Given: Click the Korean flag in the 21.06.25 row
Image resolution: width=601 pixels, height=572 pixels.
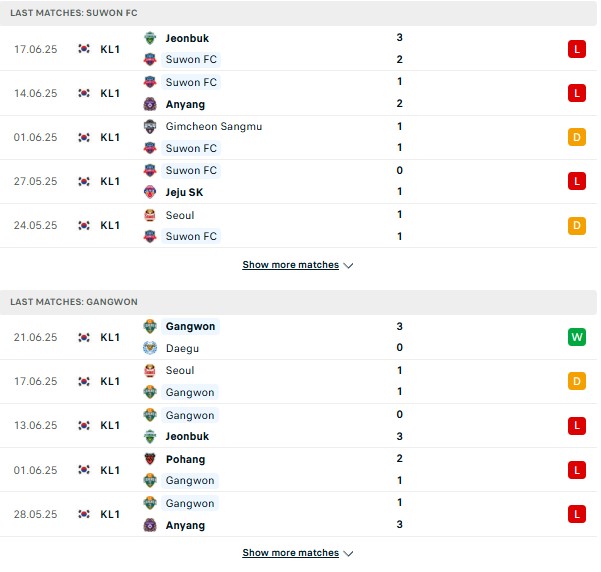Looking at the screenshot, I should click(84, 337).
